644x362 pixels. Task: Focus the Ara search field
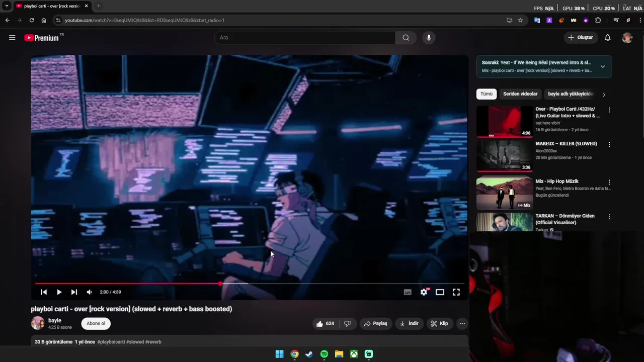coord(305,38)
